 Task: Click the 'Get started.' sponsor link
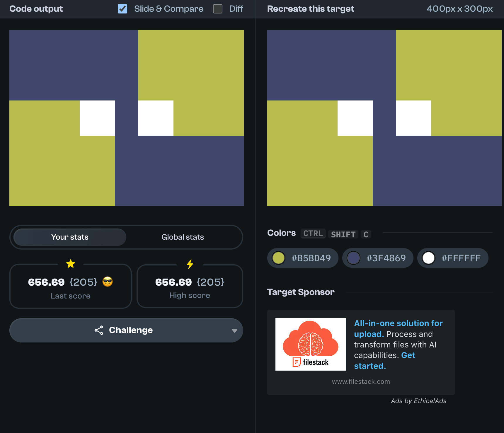point(408,355)
